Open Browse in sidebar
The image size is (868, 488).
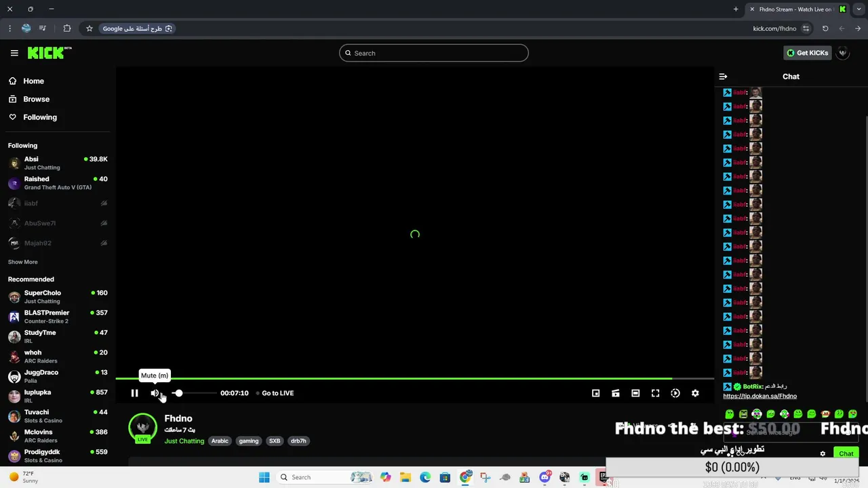coord(29,99)
